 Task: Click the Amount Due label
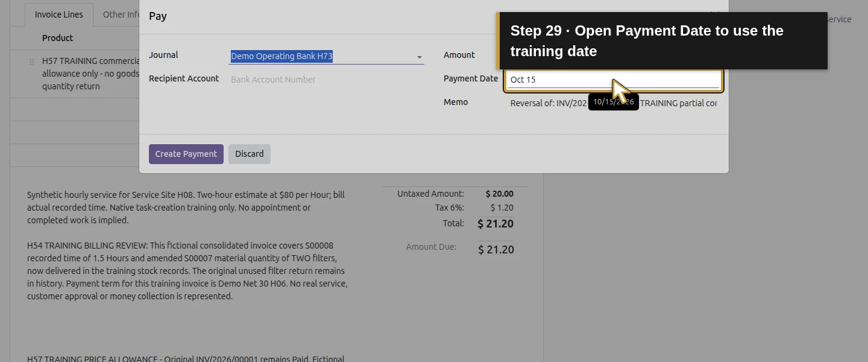[431, 247]
